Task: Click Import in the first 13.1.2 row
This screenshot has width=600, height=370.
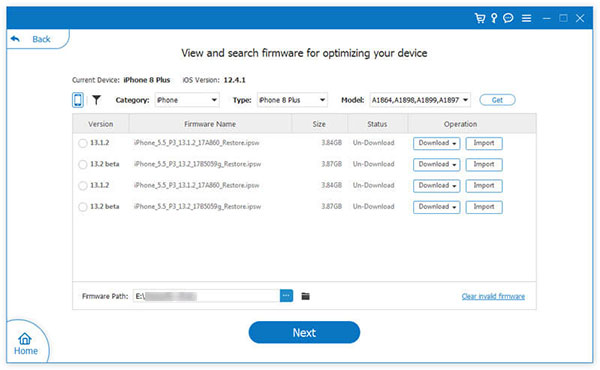Action: point(484,143)
